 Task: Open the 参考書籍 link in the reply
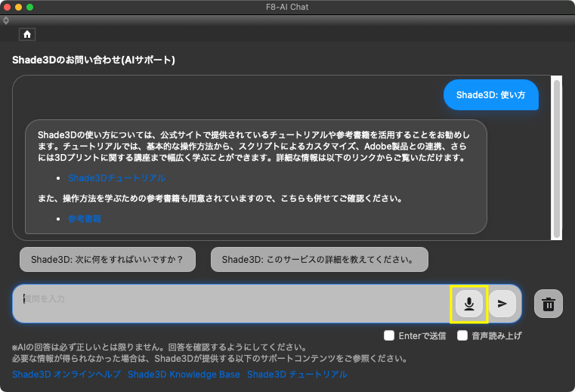pyautogui.click(x=85, y=219)
